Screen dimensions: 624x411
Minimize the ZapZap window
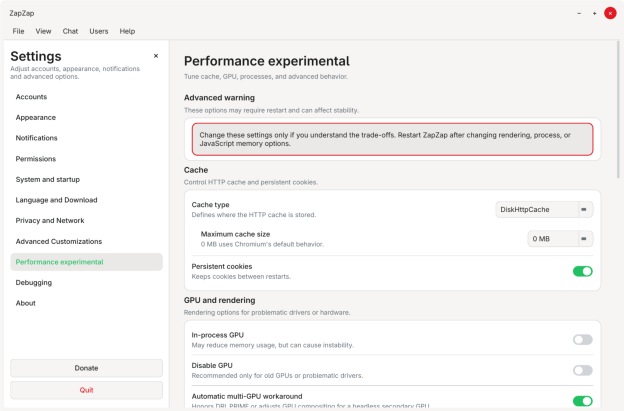579,13
